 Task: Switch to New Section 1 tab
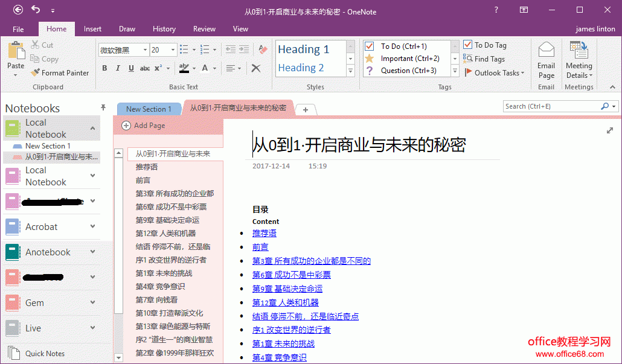(x=149, y=109)
